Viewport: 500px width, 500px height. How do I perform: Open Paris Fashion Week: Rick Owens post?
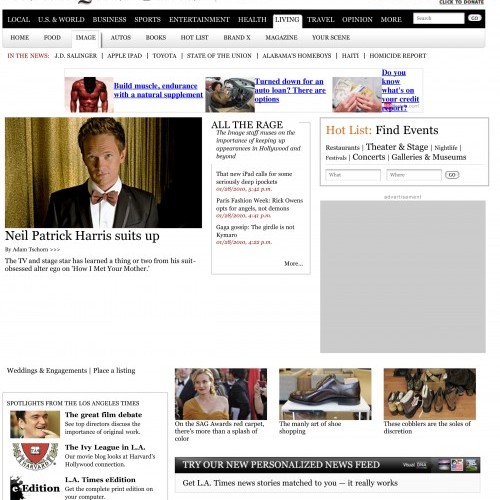(x=259, y=204)
